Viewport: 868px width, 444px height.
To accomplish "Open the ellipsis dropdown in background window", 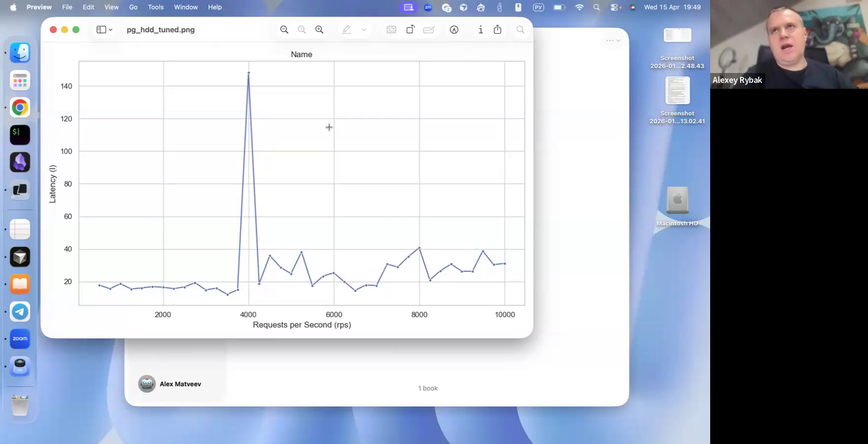I will point(613,40).
